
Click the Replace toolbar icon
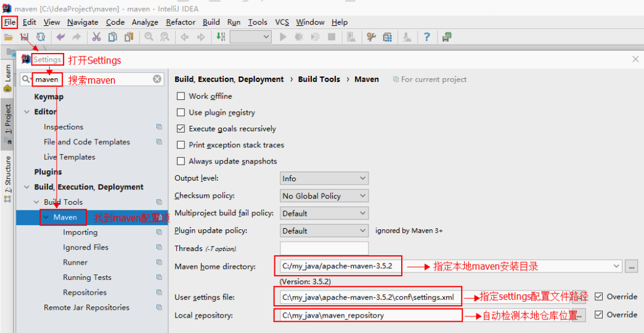point(165,38)
